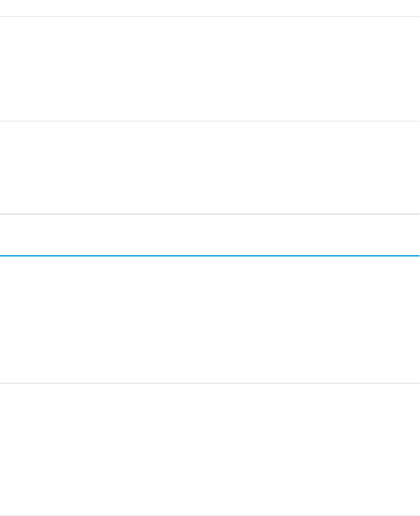This screenshot has width=420, height=516.
Task: Click the blank section between the first two dividers
Action: pyautogui.click(x=210, y=69)
